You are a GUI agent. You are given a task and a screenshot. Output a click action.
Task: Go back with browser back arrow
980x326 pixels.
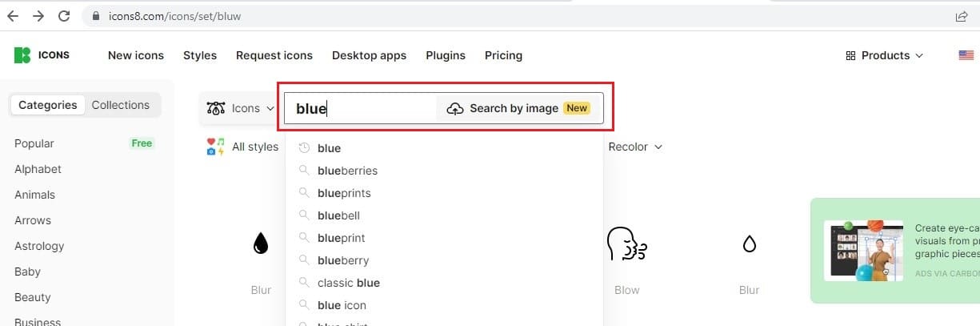point(12,16)
